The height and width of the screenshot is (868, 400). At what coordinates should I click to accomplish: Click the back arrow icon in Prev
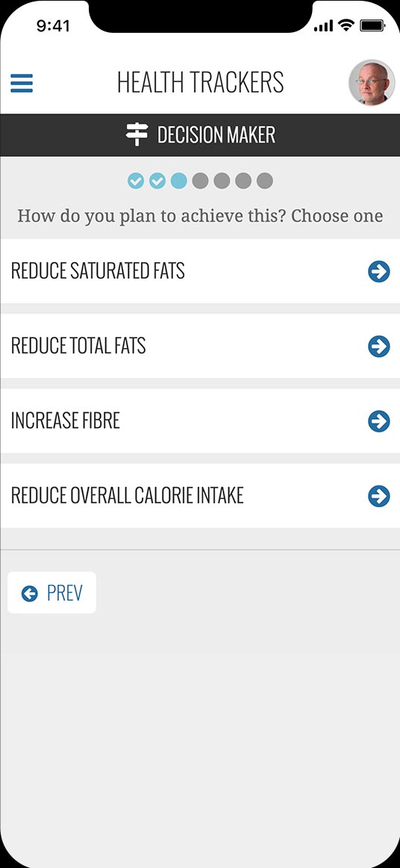(29, 593)
